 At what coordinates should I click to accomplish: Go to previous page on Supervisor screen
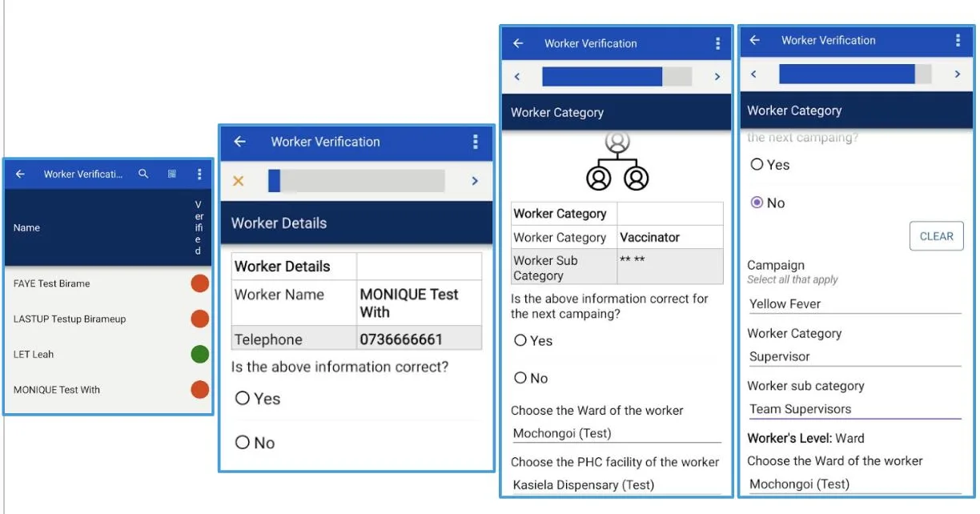pyautogui.click(x=753, y=74)
